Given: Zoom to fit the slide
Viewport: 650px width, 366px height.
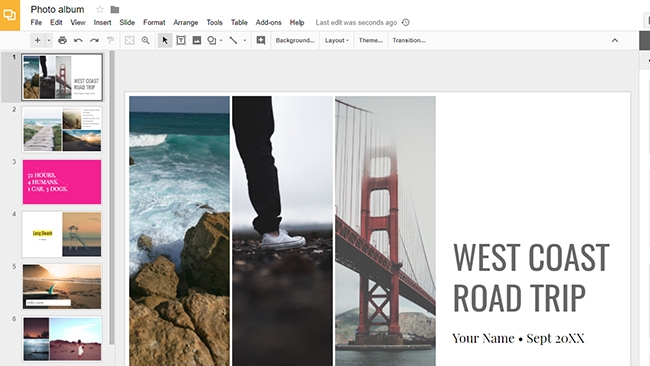Looking at the screenshot, I should click(130, 40).
